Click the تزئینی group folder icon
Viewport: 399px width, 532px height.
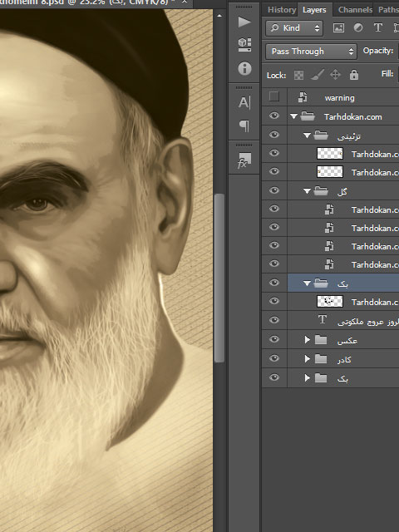pyautogui.click(x=321, y=135)
